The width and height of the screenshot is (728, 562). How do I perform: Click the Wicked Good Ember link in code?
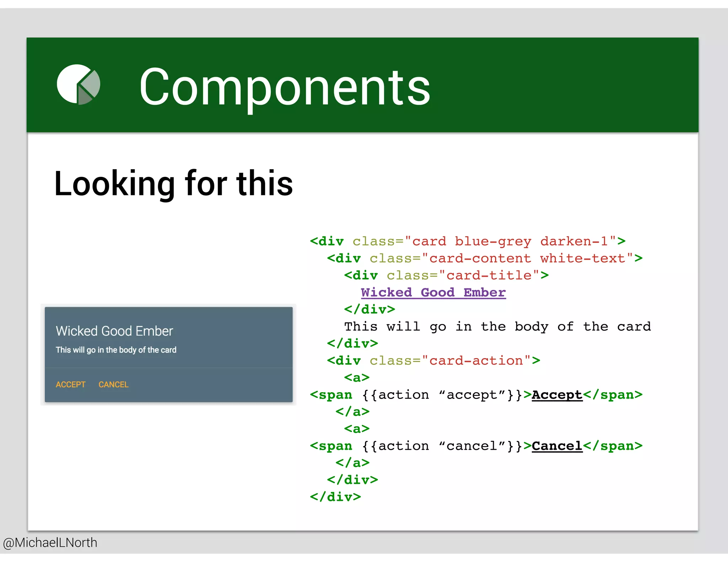tap(433, 292)
